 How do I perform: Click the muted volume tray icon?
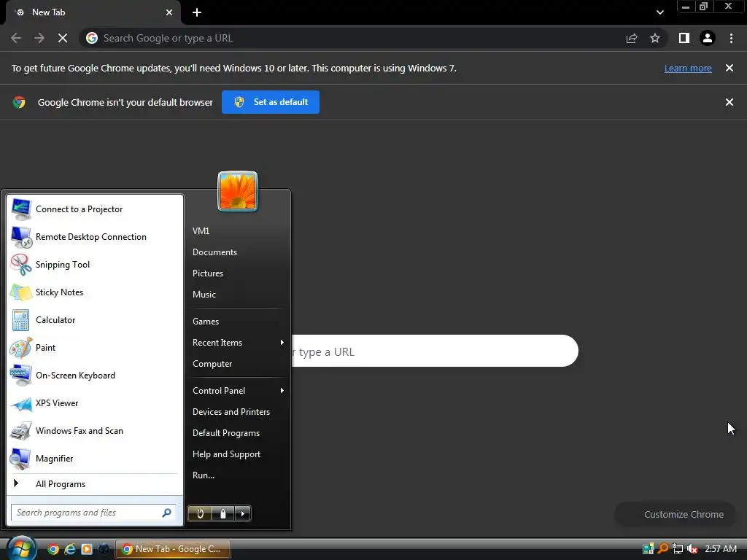point(692,549)
